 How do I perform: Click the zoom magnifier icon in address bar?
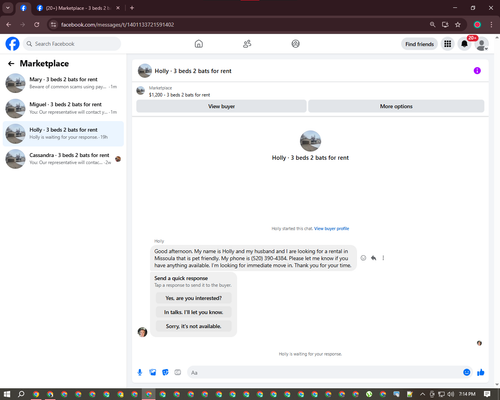(x=432, y=25)
